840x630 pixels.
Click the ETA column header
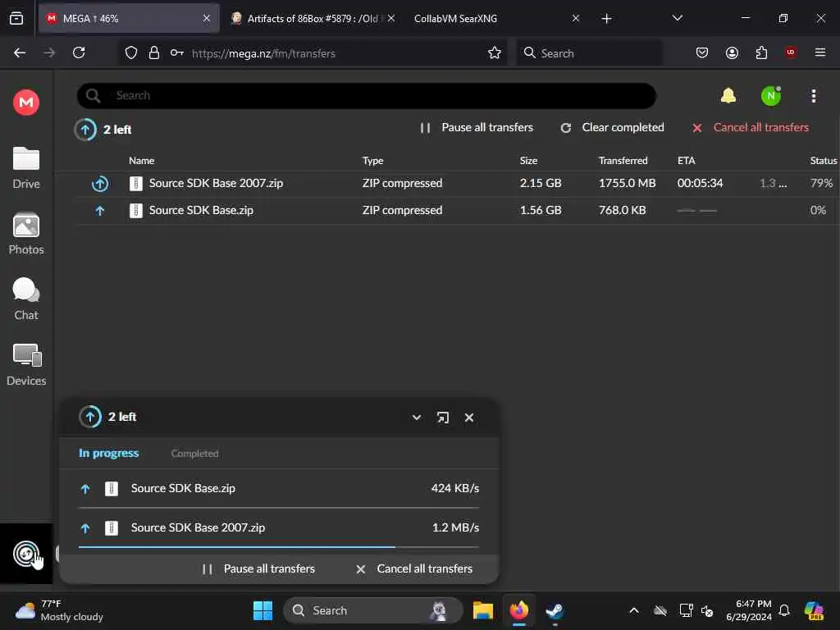[687, 160]
